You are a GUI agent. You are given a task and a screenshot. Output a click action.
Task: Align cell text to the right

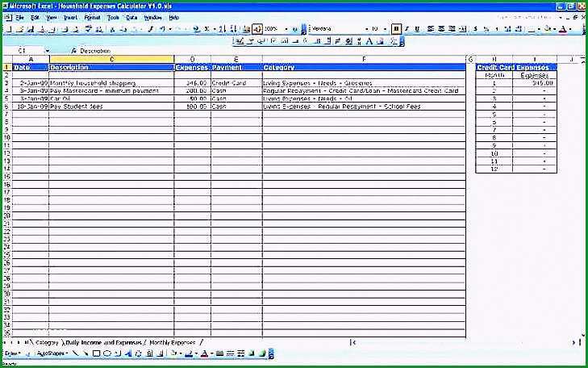[x=452, y=29]
